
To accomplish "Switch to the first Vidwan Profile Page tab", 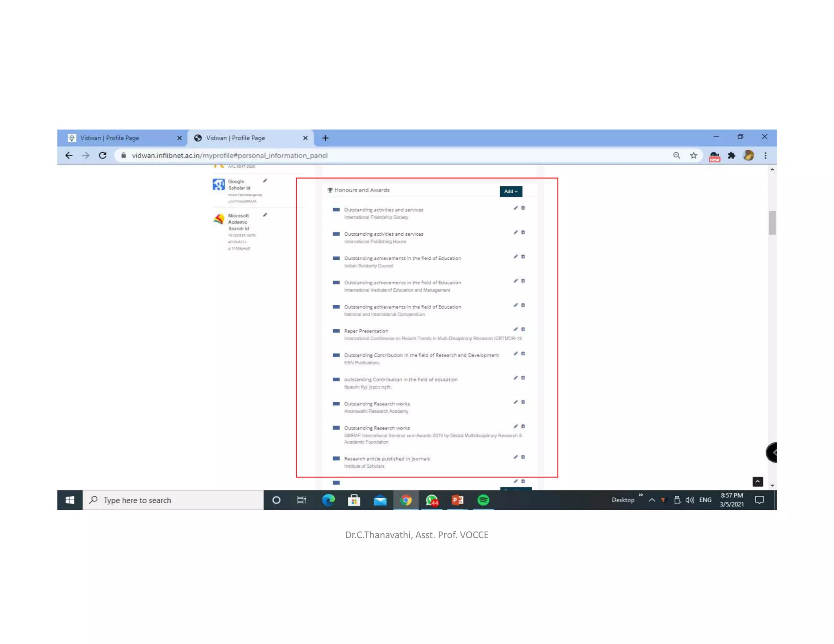I will click(122, 138).
